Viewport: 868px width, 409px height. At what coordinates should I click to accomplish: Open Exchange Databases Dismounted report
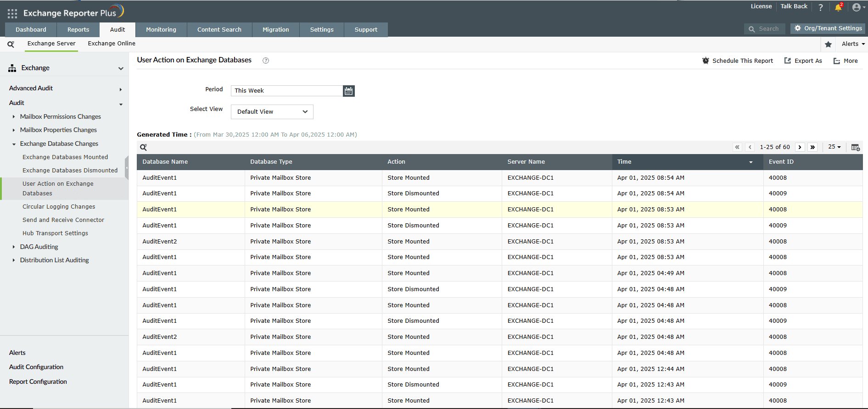70,171
